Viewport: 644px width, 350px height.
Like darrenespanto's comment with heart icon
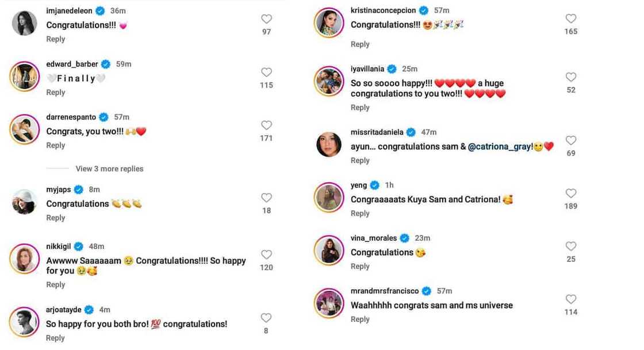pyautogui.click(x=266, y=125)
